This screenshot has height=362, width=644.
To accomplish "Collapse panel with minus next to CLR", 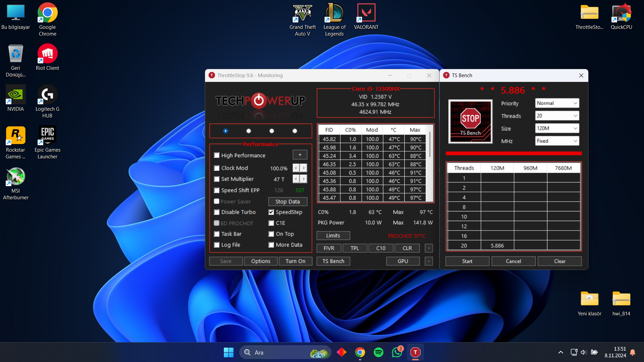I will click(429, 248).
